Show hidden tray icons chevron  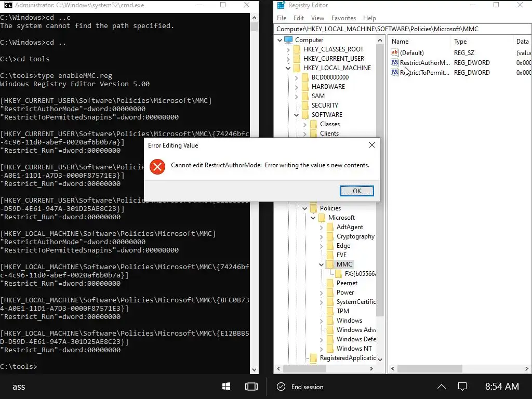click(442, 387)
